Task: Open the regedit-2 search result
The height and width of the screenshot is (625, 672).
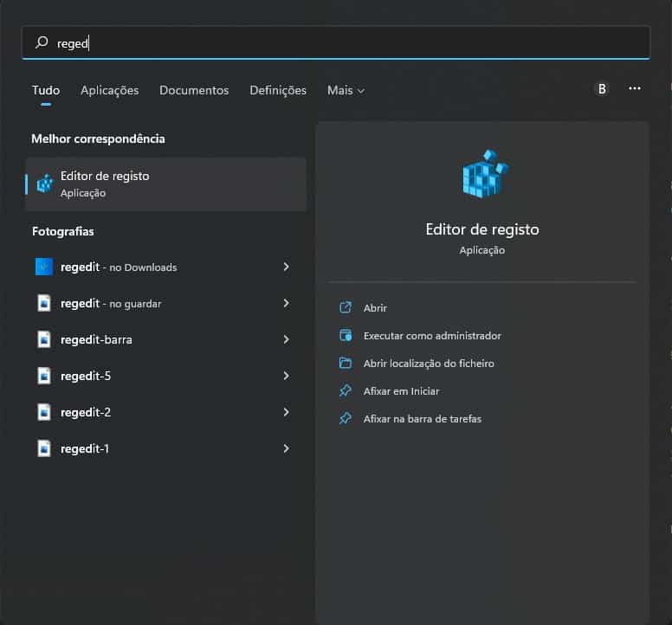Action: pyautogui.click(x=86, y=413)
